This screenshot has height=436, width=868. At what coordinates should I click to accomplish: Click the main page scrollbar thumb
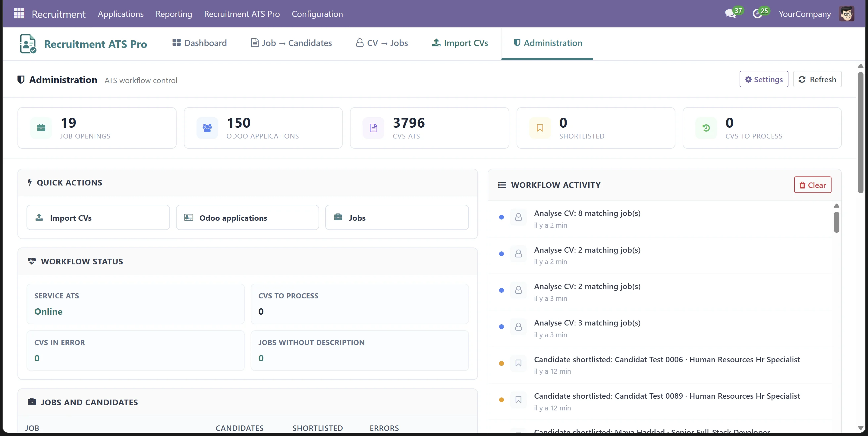[x=860, y=132]
